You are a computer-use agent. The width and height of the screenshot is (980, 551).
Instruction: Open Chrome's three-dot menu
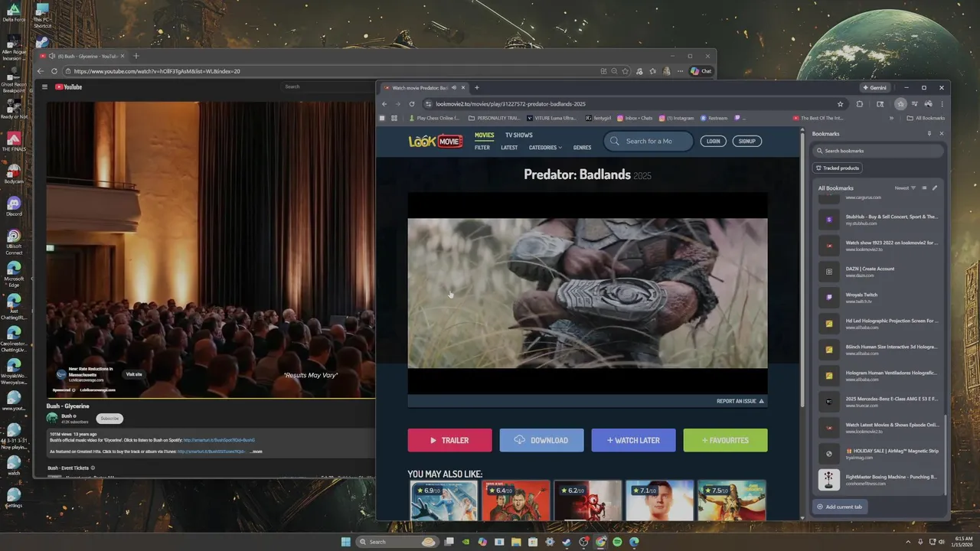point(942,104)
